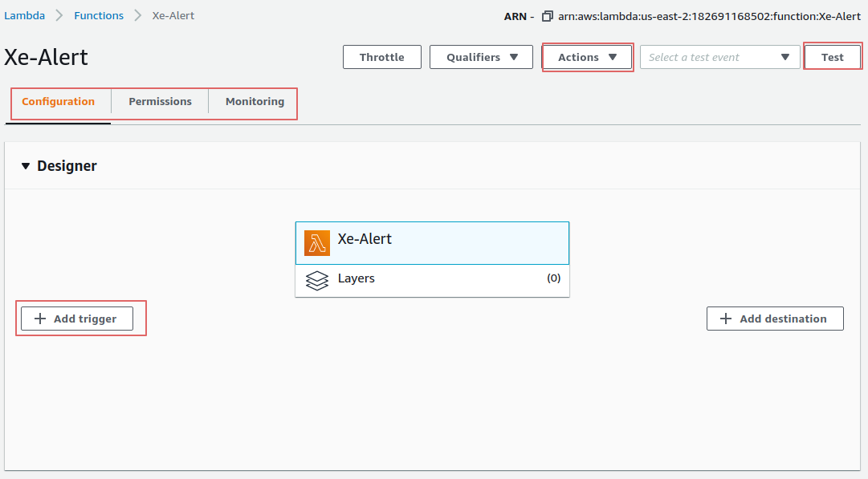The image size is (868, 479).
Task: Click the Layers count (0)
Action: (x=553, y=278)
